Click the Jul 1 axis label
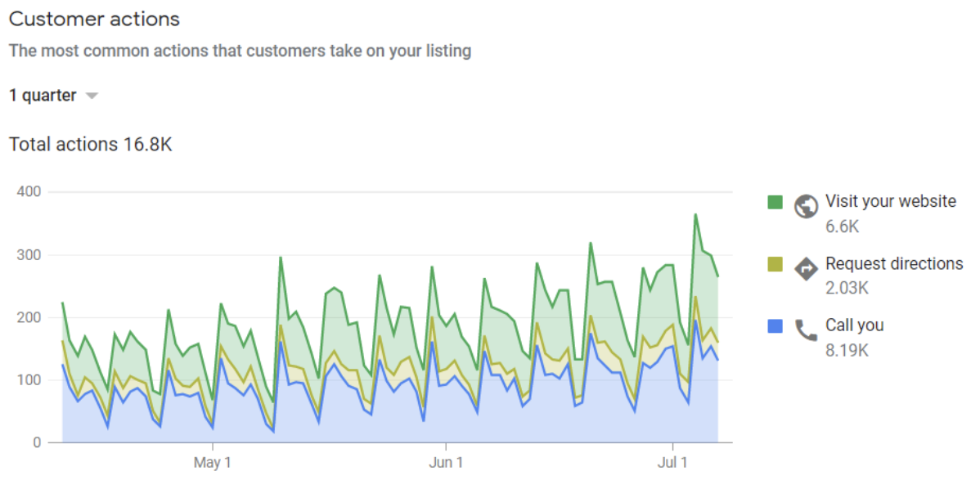 click(x=673, y=463)
